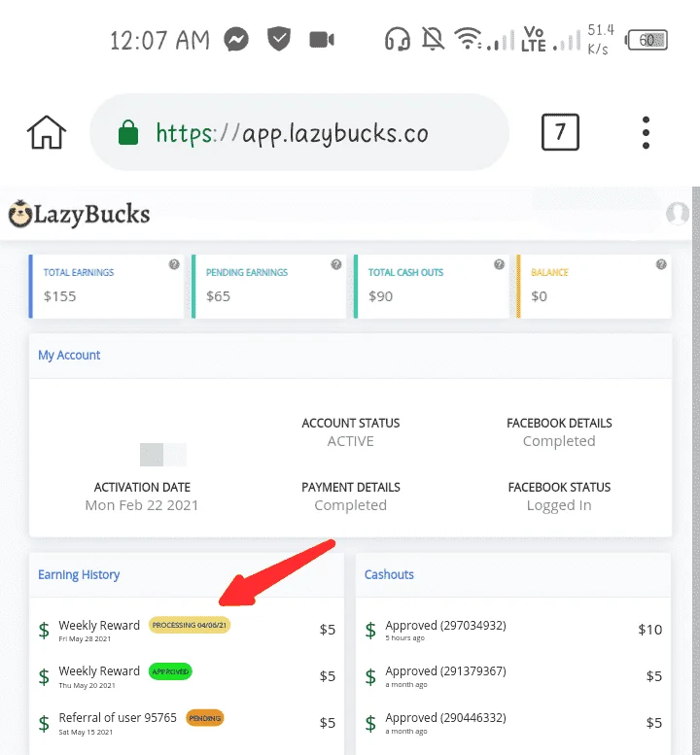Click the My Account heading
Image resolution: width=700 pixels, height=755 pixels.
69,356
